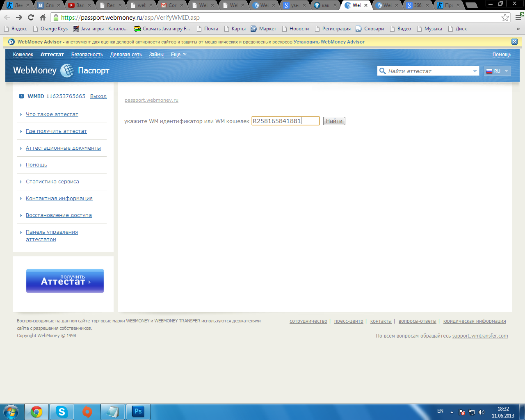The width and height of the screenshot is (525, 420).
Task: Open Photoshop from the taskbar
Action: pos(138,412)
